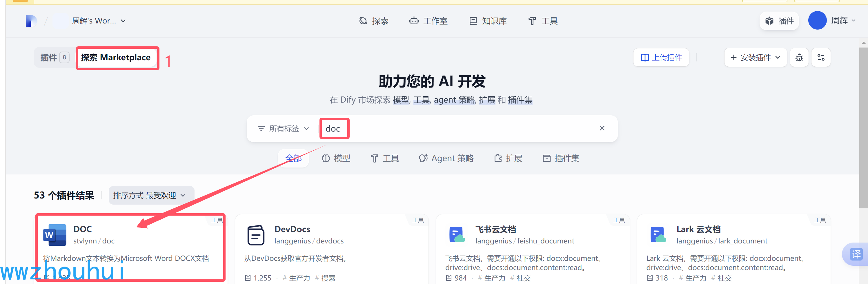Screen dimensions: 868x284
Task: Open the 知识库 navigation item
Action: click(488, 21)
